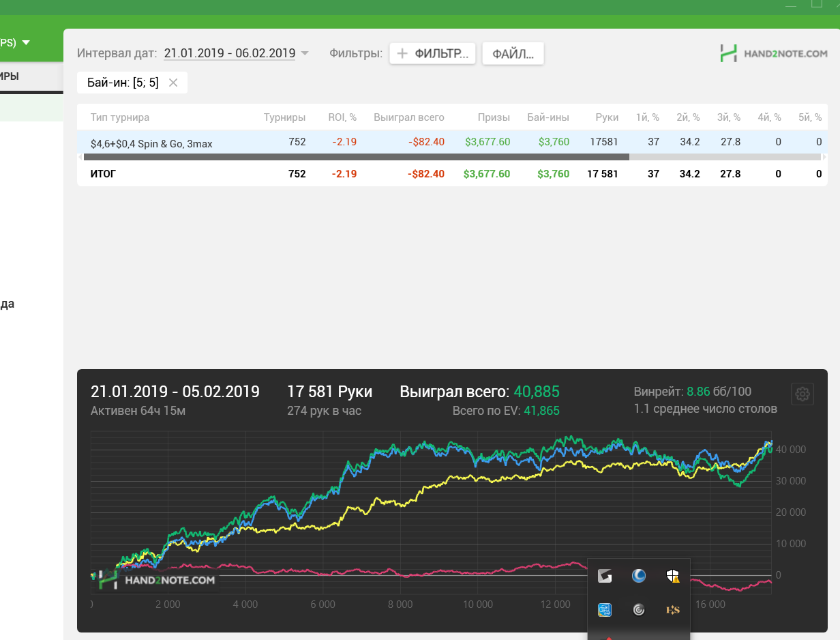Open the date interval dropdown
840x640 pixels.
305,53
